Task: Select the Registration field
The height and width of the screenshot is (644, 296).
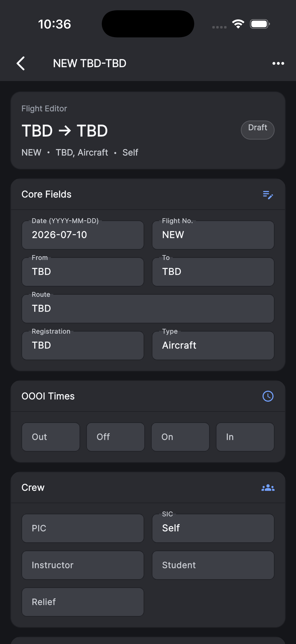Action: (x=83, y=346)
